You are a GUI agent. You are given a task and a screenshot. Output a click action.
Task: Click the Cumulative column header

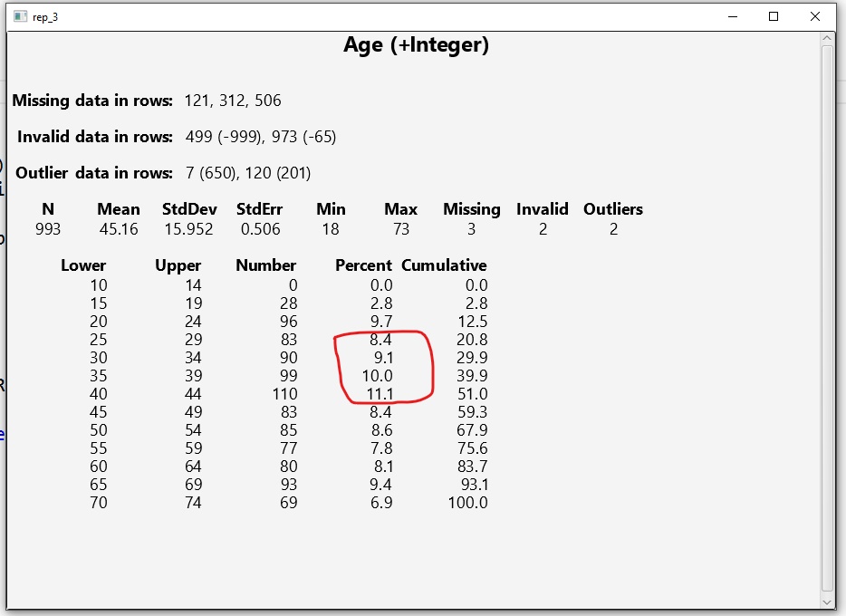point(444,265)
